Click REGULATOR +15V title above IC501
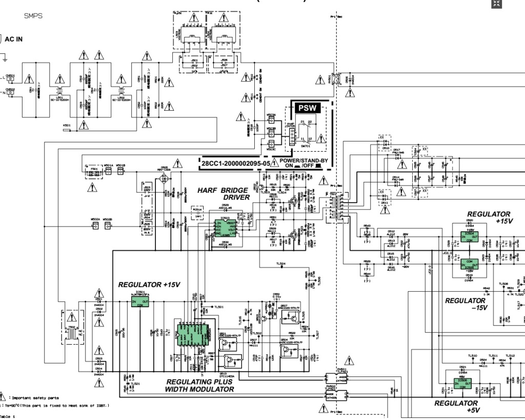Viewport: 525px width, 420px height. click(x=149, y=285)
